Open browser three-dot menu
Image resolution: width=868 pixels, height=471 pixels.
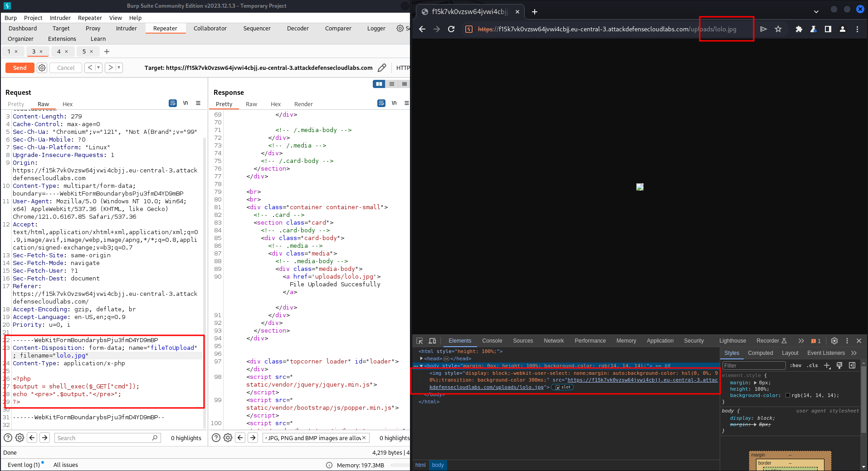coord(857,29)
